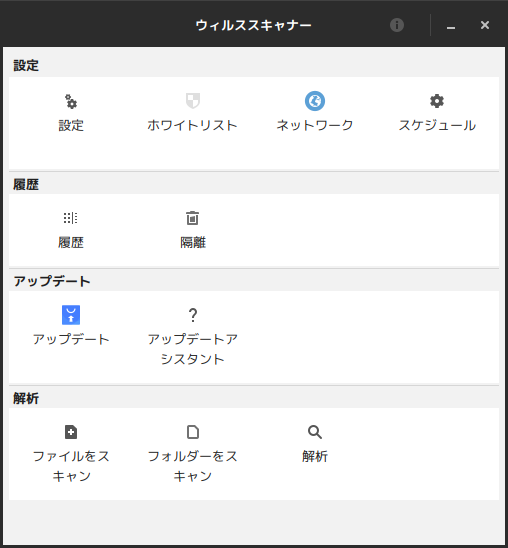This screenshot has width=508, height=548.
Task: Click the ホワイトリスト shield icon
Action: tap(193, 101)
